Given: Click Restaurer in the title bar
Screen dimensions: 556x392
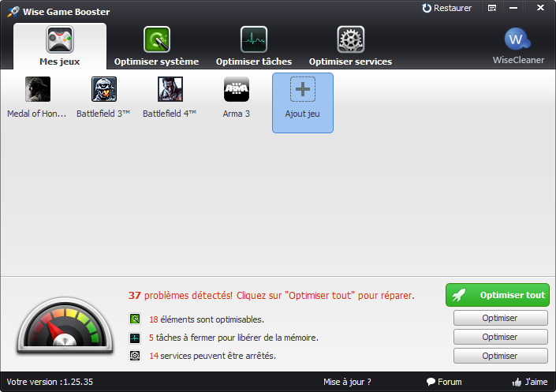Looking at the screenshot, I should coord(447,8).
